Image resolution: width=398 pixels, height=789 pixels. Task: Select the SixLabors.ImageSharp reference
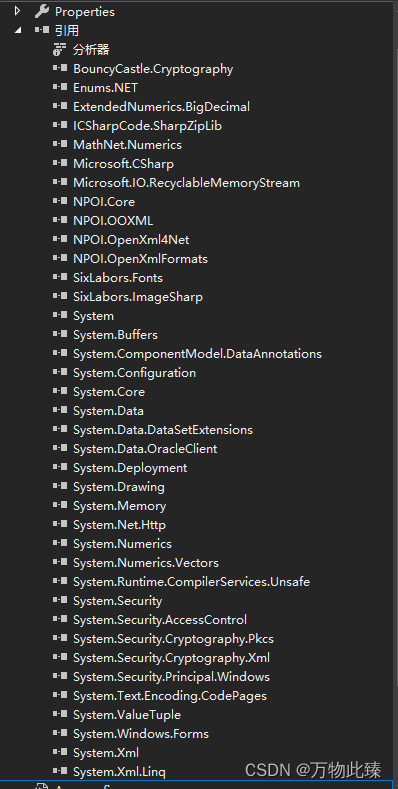pyautogui.click(x=138, y=297)
